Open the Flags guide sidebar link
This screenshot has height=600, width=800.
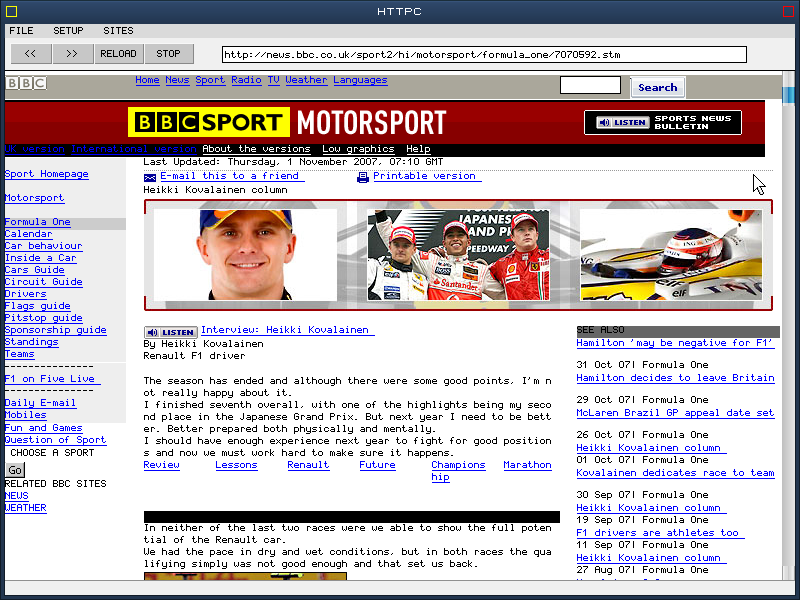(x=38, y=306)
